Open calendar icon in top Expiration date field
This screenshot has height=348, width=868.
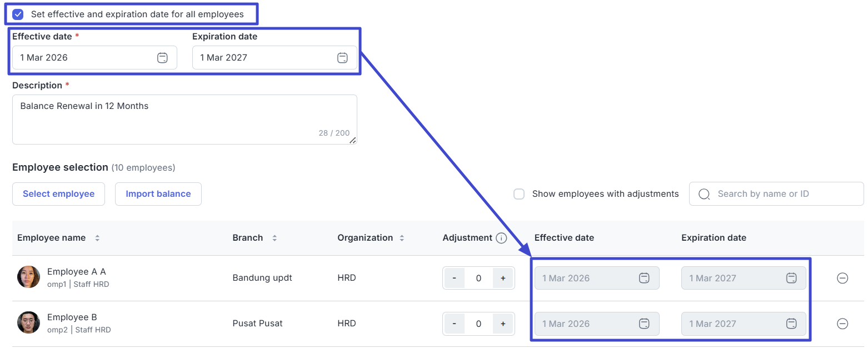(342, 58)
